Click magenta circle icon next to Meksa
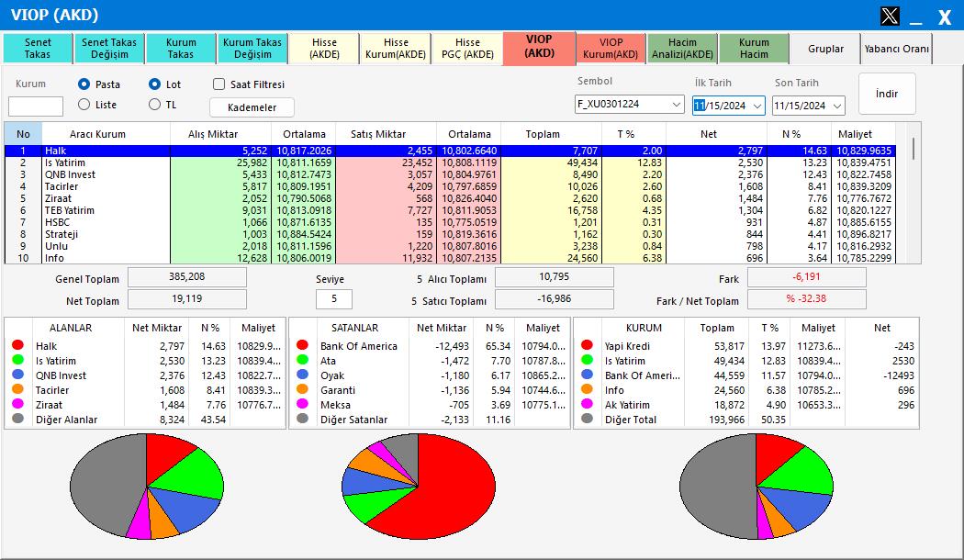964x560 pixels. coord(302,405)
